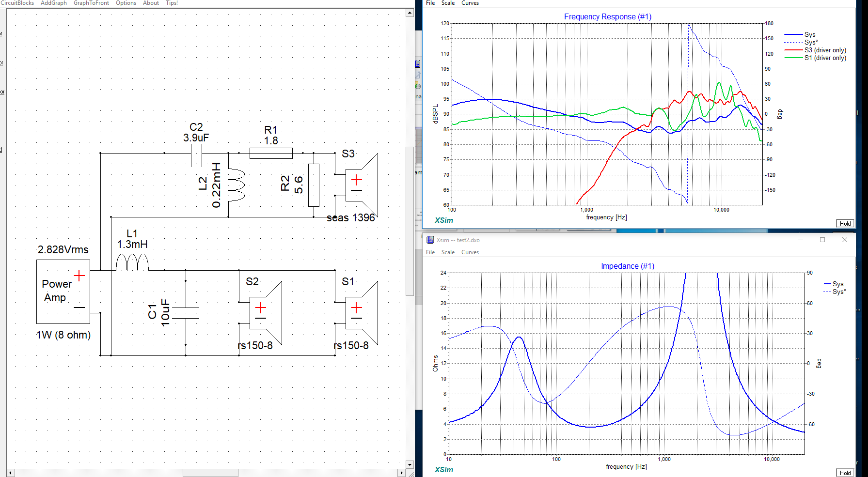Image resolution: width=868 pixels, height=477 pixels.
Task: Select the L1 1.3mH inductor symbol
Action: pyautogui.click(x=132, y=263)
